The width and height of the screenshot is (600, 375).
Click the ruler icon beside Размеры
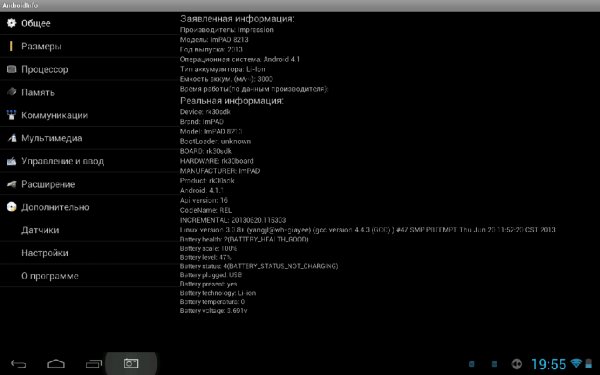pyautogui.click(x=11, y=46)
